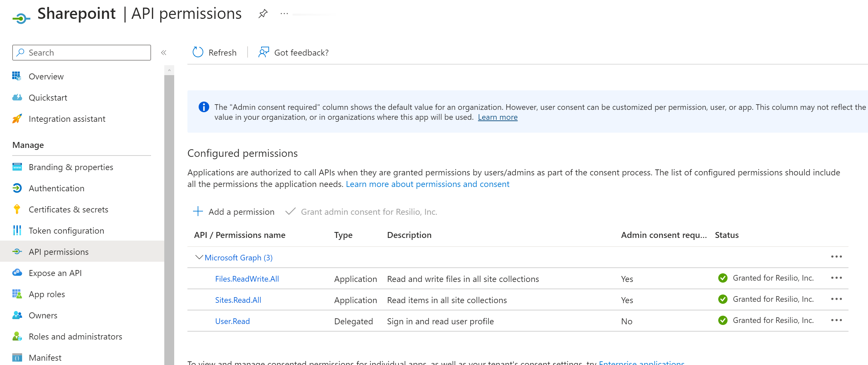Viewport: 868px width, 365px height.
Task: Open more options for Microsoft Graph group
Action: coord(836,257)
